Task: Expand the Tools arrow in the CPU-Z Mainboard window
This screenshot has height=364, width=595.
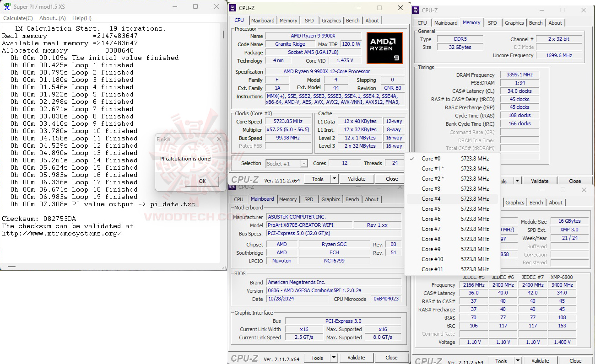Action: (x=334, y=358)
